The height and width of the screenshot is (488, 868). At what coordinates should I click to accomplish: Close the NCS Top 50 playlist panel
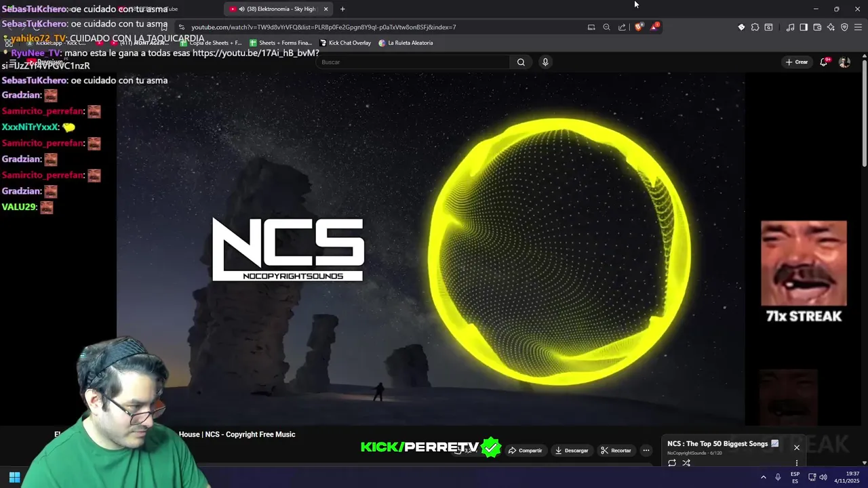tap(797, 447)
